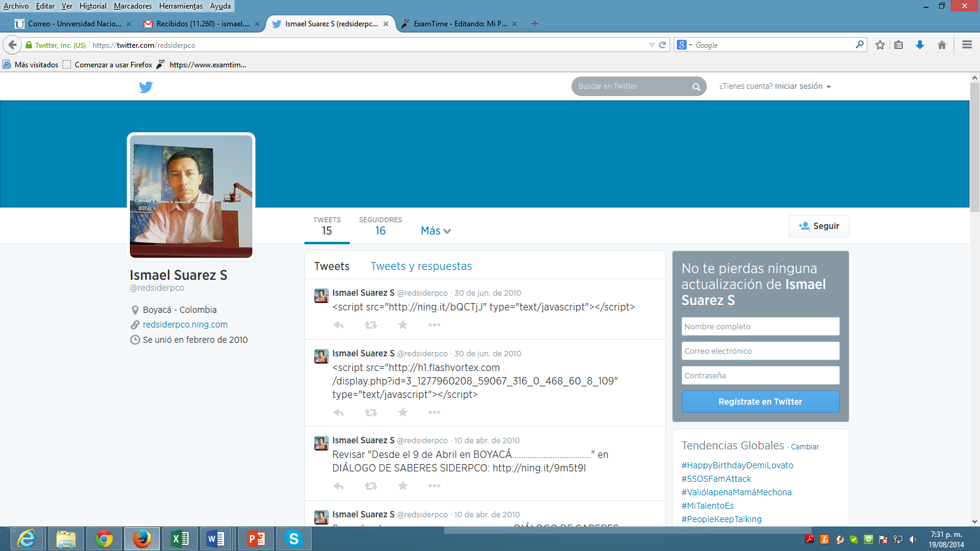Show the bookmarks list icon
Image resolution: width=980 pixels, height=551 pixels.
pos(899,45)
